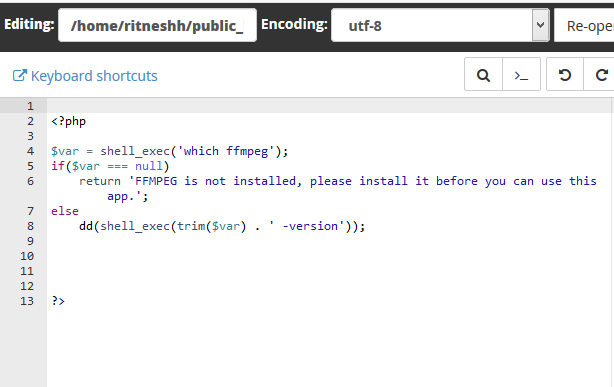Place cursor on the '<?php' opening tag
This screenshot has height=387, width=614.
(x=69, y=121)
